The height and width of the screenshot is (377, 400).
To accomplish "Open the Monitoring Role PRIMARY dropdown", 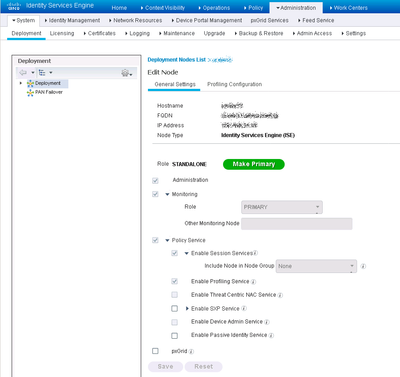I will [x=282, y=207].
